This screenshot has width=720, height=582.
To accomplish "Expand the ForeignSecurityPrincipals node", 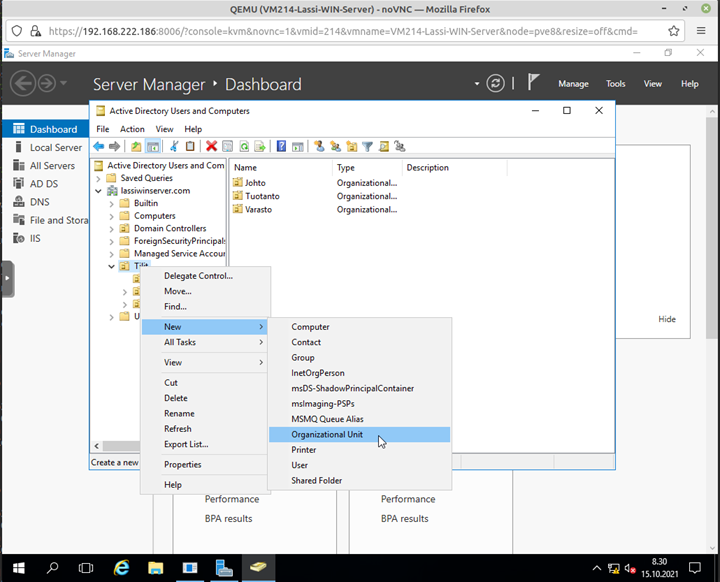I will tap(112, 241).
